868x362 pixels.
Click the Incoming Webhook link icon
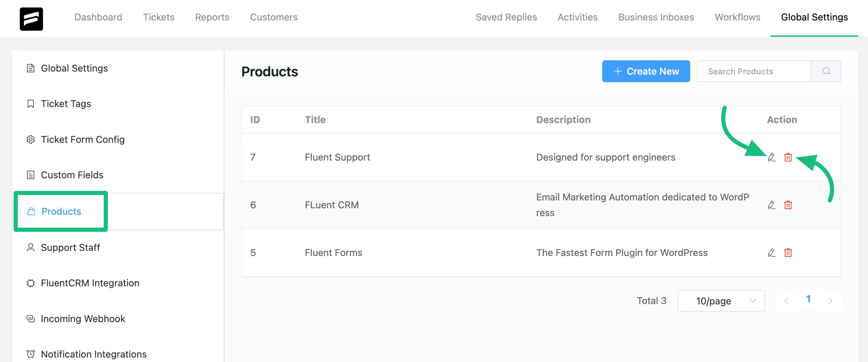pyautogui.click(x=31, y=319)
